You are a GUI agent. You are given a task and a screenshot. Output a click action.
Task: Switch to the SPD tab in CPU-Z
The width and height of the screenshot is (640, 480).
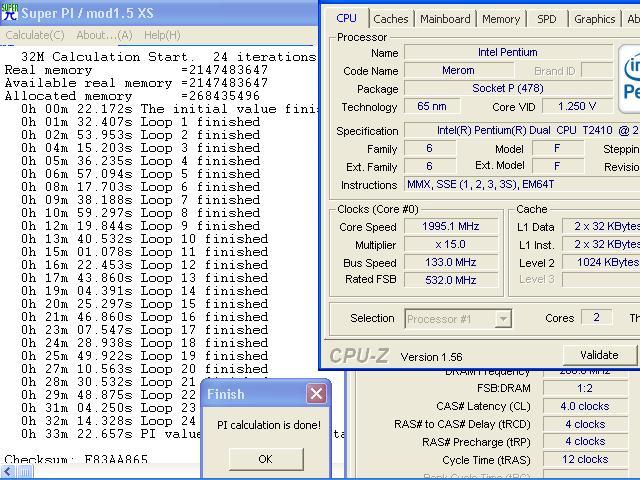547,19
